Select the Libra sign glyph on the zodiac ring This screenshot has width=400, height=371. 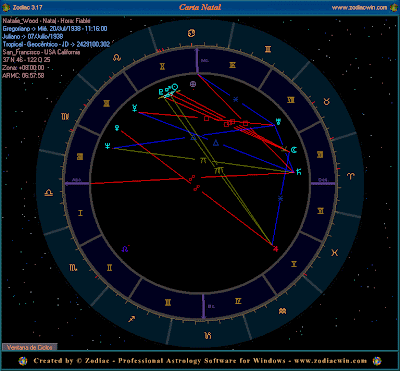point(49,193)
